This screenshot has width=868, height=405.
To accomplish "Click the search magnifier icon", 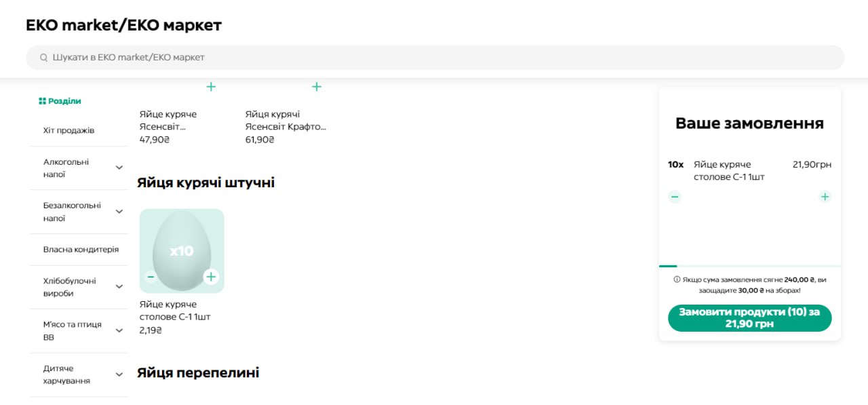I will [x=44, y=58].
